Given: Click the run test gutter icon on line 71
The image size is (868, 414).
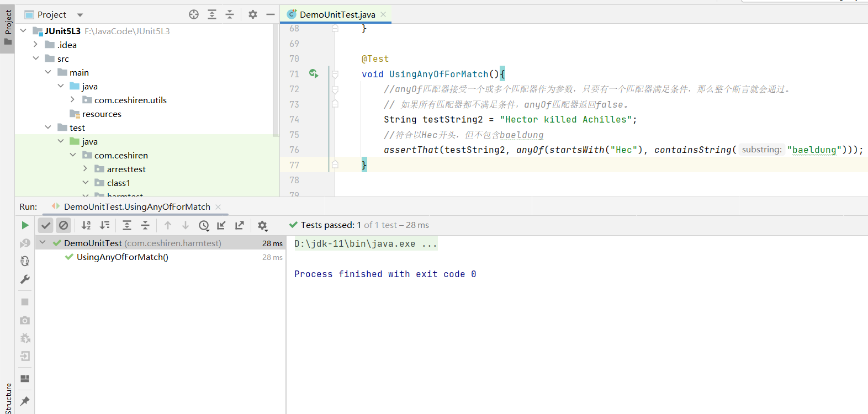Looking at the screenshot, I should coord(314,73).
